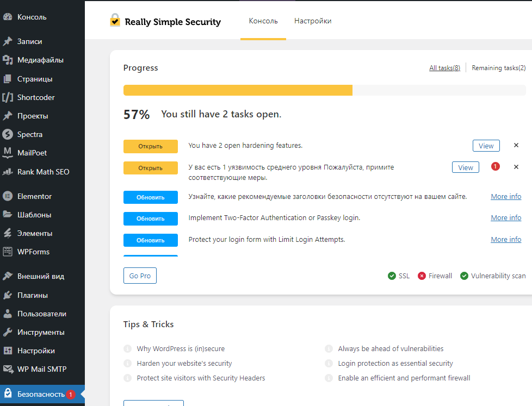Open tip Protect site visitors with Security Headers

click(201, 378)
